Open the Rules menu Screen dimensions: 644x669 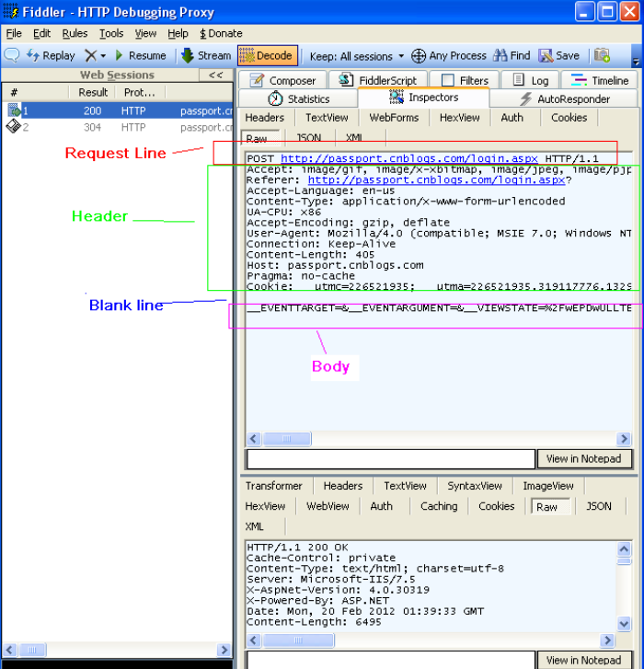[x=75, y=33]
